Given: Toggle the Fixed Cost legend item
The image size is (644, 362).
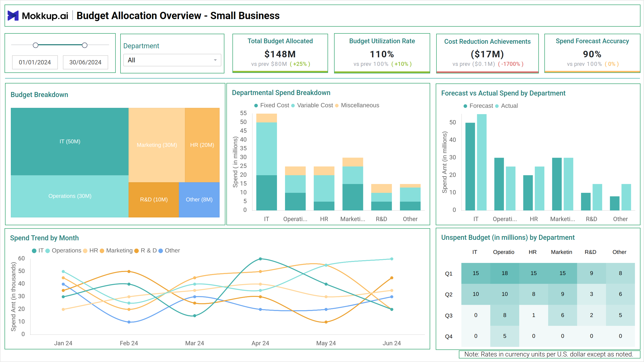Looking at the screenshot, I should [x=272, y=105].
